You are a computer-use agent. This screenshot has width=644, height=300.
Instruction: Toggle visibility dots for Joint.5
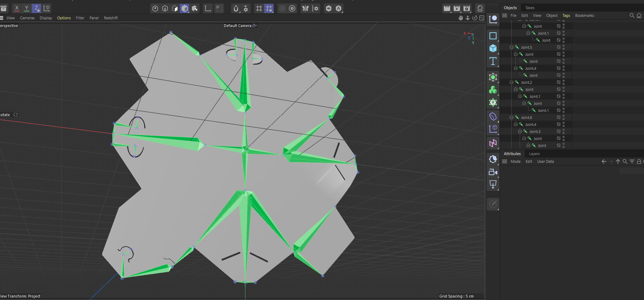point(564,47)
